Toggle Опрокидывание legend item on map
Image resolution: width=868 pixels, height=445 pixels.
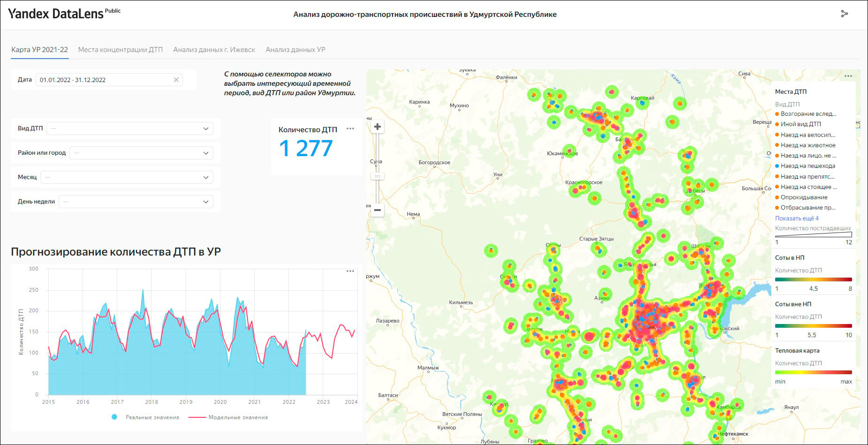click(x=804, y=197)
